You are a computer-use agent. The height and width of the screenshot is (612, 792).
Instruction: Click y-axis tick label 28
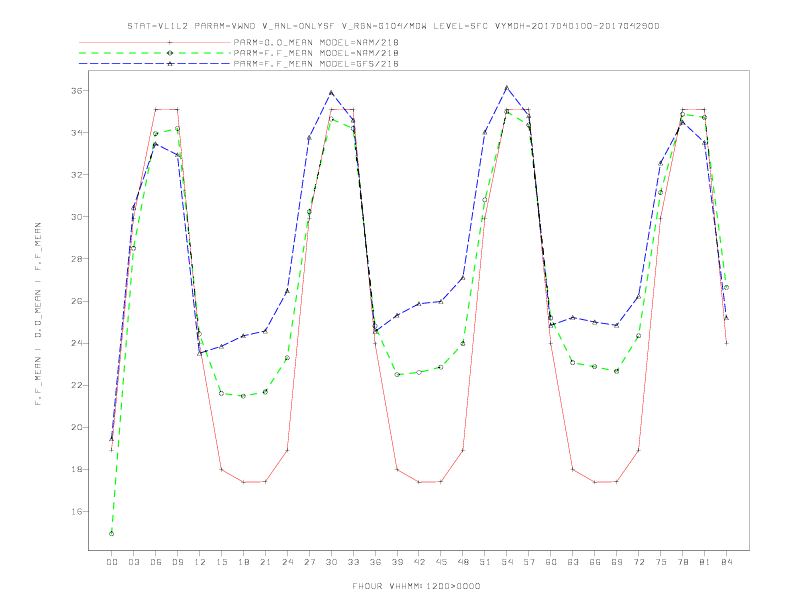(76, 259)
